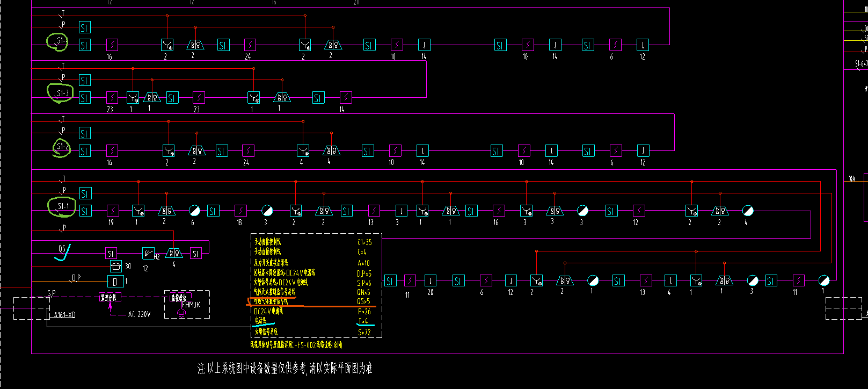Select trapezoid symbol numbered 4 in S1-2 row

[x=331, y=151]
